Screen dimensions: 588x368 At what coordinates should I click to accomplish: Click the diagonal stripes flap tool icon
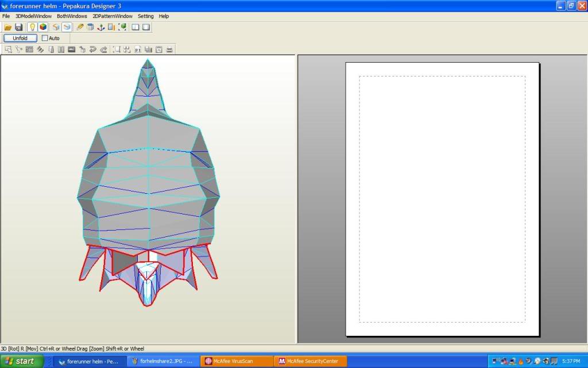(x=40, y=49)
